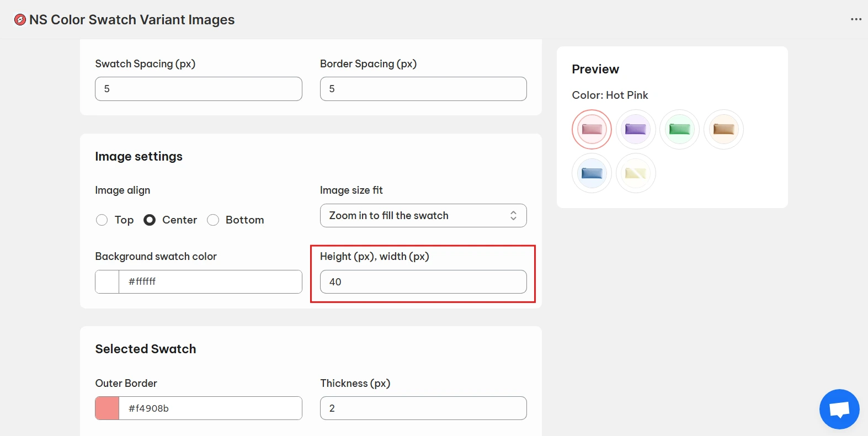Choose the cream yellow pillow swatch
This screenshot has width=868, height=436.
point(636,173)
